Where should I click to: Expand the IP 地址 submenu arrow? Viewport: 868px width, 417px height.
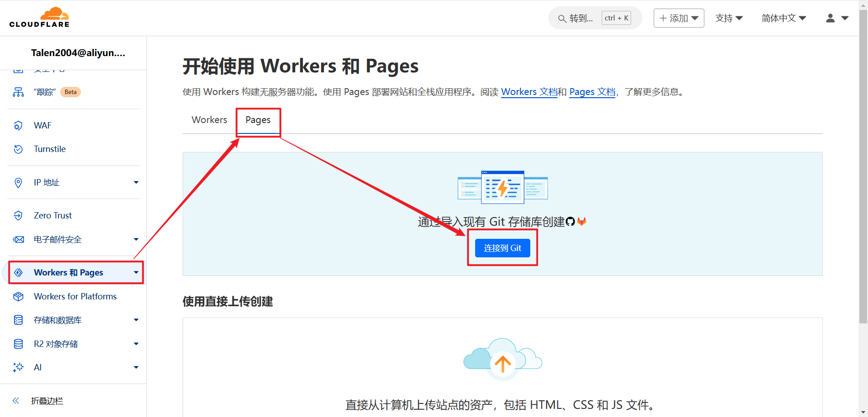pos(136,182)
